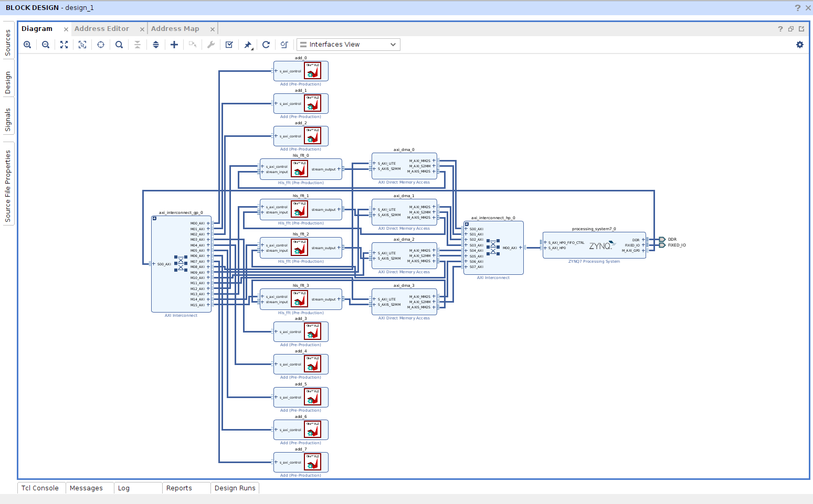Expand the S_AXI_LITE pin on axi_dma_0

coord(373,163)
